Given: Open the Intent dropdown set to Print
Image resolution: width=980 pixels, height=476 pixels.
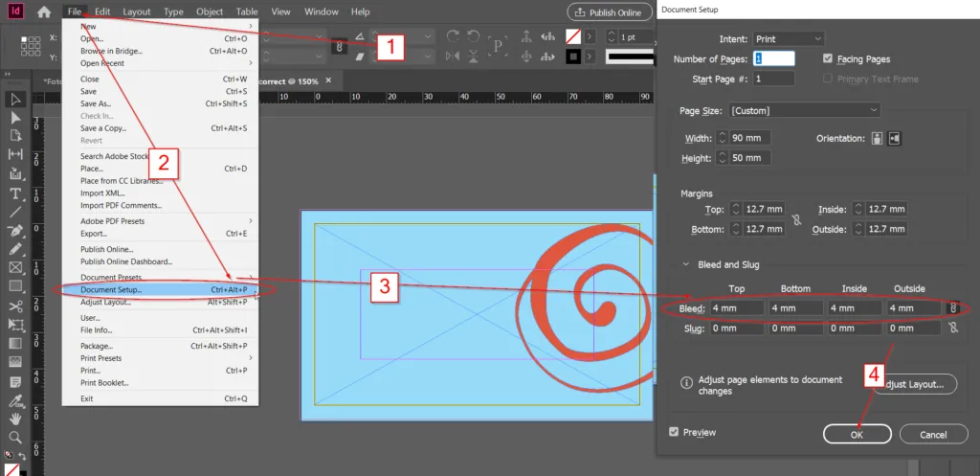Looking at the screenshot, I should pos(789,38).
